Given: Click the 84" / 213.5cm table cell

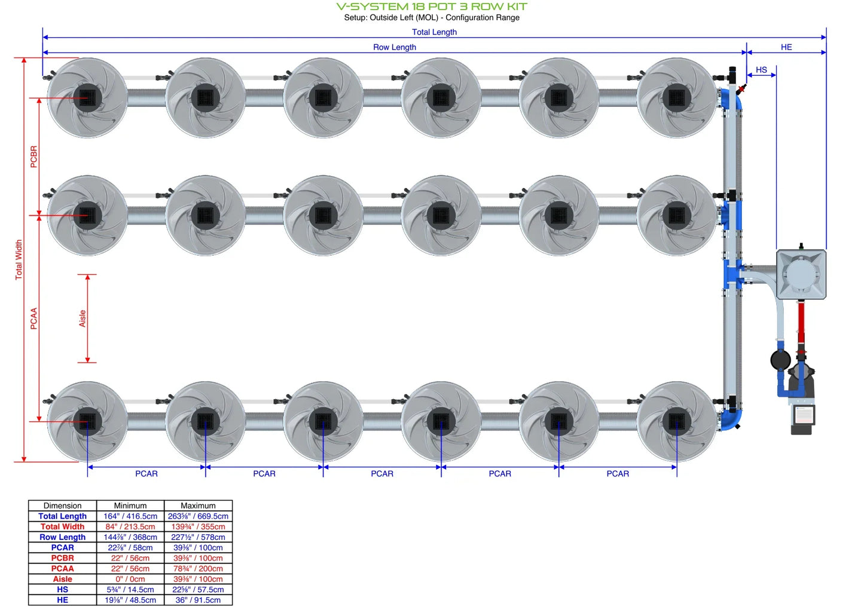Looking at the screenshot, I should click(x=130, y=527).
